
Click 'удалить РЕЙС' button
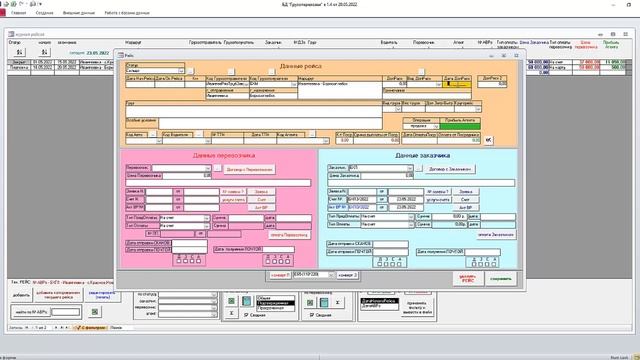click(x=467, y=278)
